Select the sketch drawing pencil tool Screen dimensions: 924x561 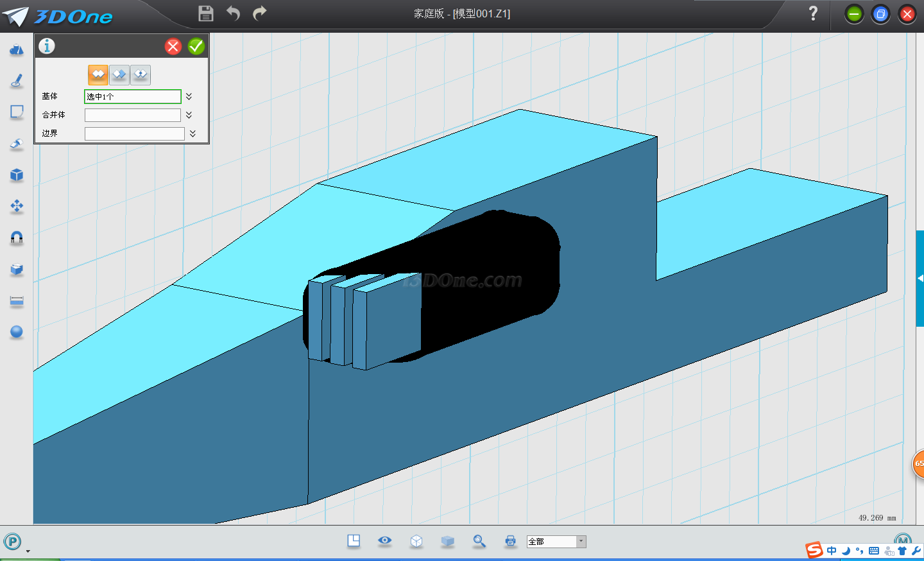click(17, 81)
